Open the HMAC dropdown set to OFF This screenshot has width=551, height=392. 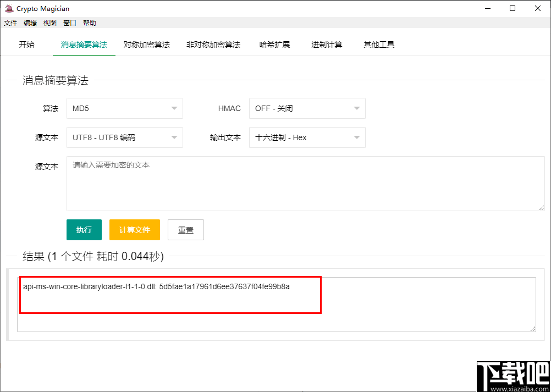click(307, 108)
